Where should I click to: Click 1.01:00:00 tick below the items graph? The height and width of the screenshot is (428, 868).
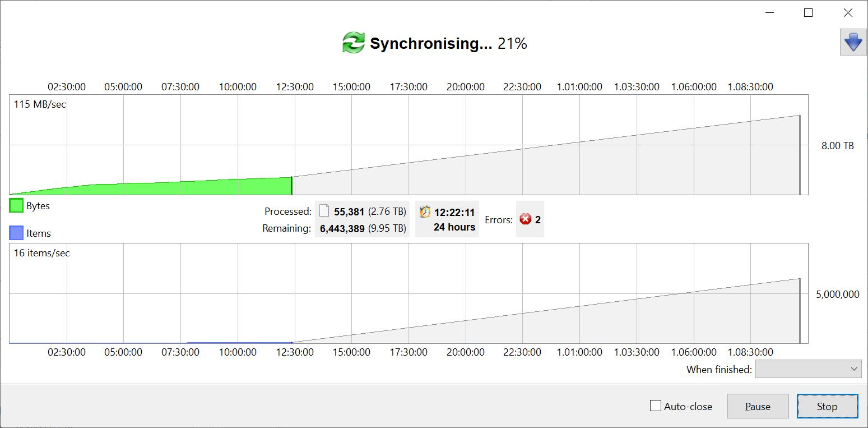(x=579, y=352)
